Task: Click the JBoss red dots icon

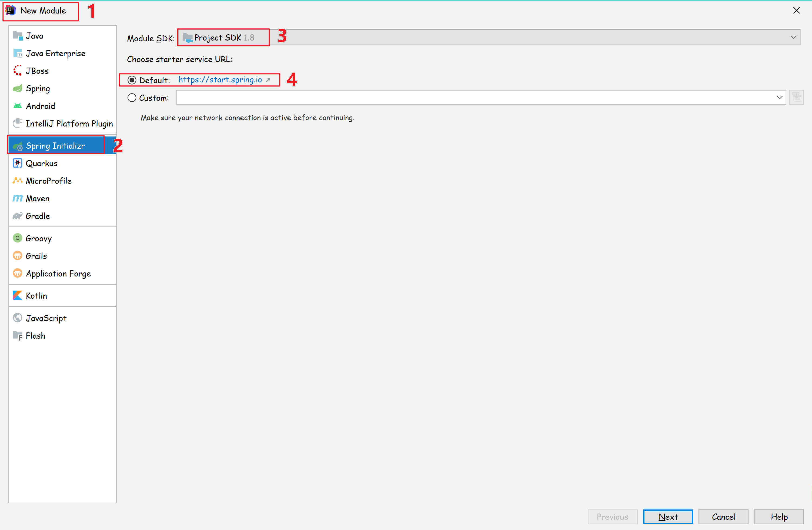Action: click(x=17, y=71)
